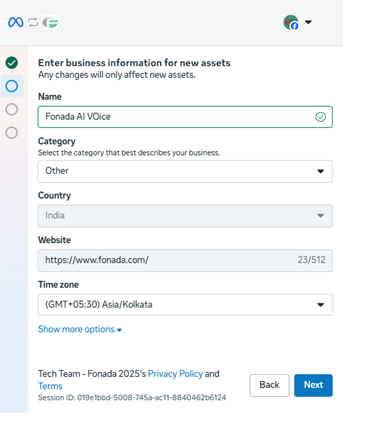Expand the account dropdown arrow in header

[308, 22]
